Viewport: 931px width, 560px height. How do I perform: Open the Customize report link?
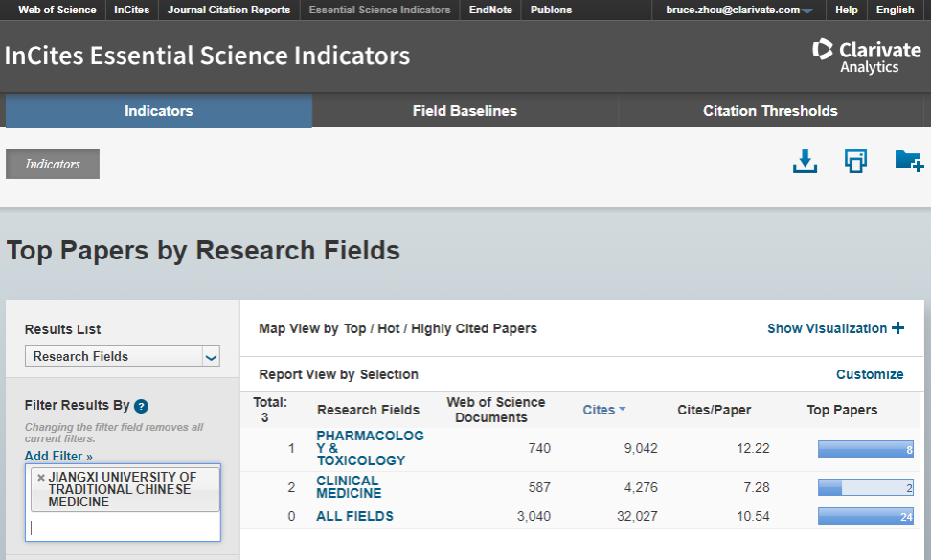869,374
